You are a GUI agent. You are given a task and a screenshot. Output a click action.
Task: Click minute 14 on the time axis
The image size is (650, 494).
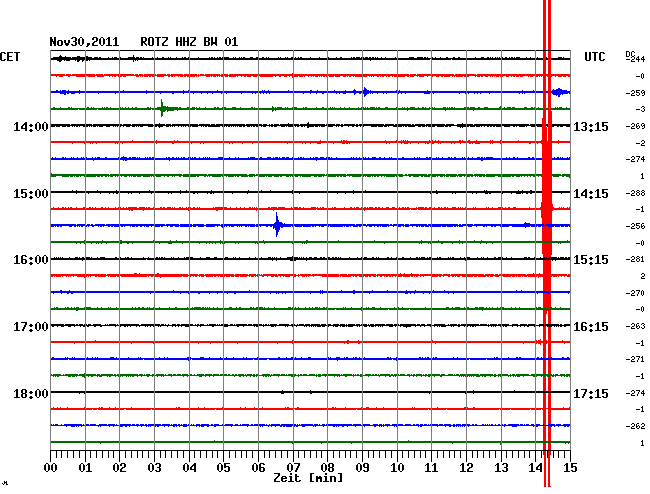(536, 467)
